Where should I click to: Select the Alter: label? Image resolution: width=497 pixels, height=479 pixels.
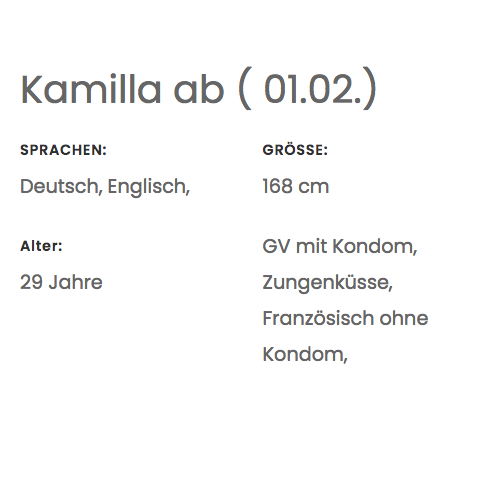click(41, 246)
